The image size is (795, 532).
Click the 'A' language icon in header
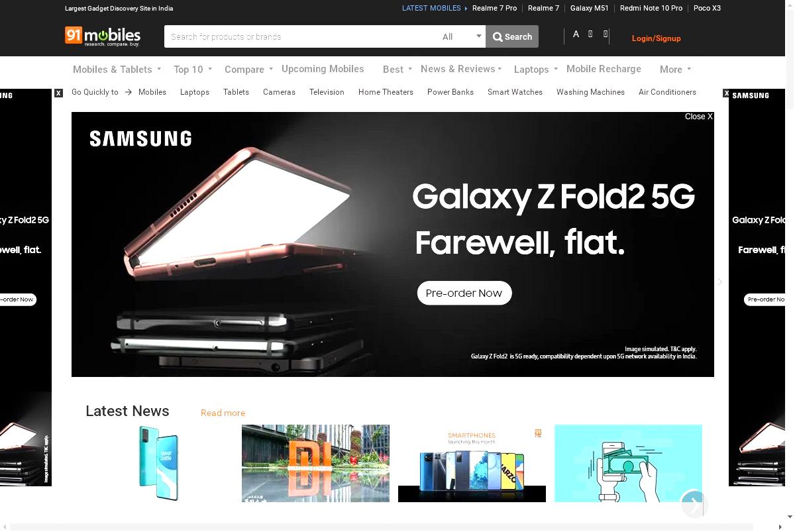576,34
